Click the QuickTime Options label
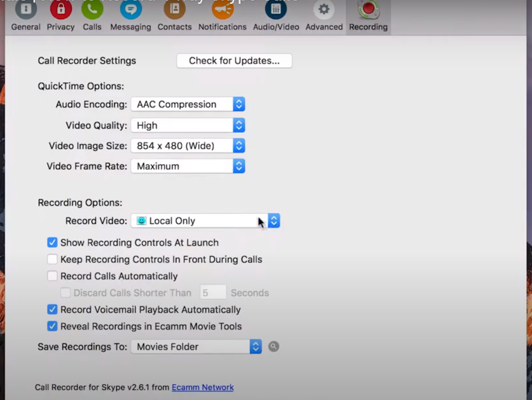This screenshot has width=532, height=400. pos(81,86)
